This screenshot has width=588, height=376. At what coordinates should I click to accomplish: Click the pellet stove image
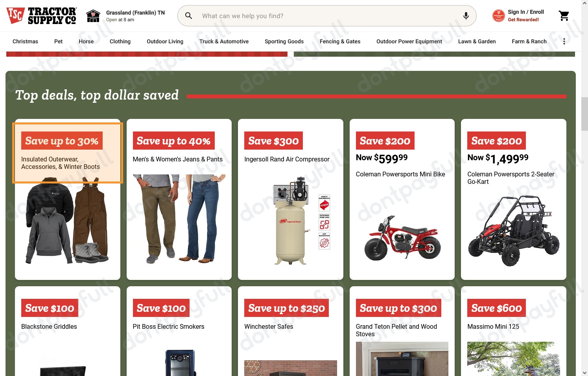point(402,359)
